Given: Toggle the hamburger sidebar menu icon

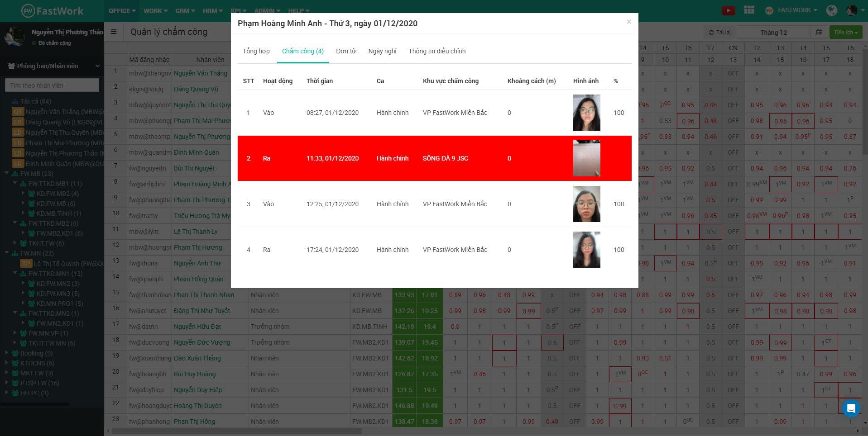Looking at the screenshot, I should coord(114,32).
